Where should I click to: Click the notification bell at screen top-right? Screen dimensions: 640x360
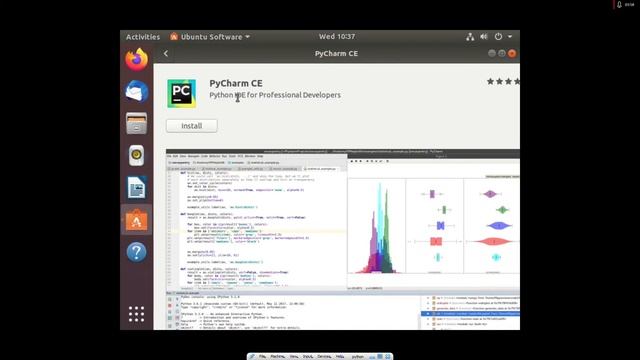pyautogui.click(x=619, y=4)
